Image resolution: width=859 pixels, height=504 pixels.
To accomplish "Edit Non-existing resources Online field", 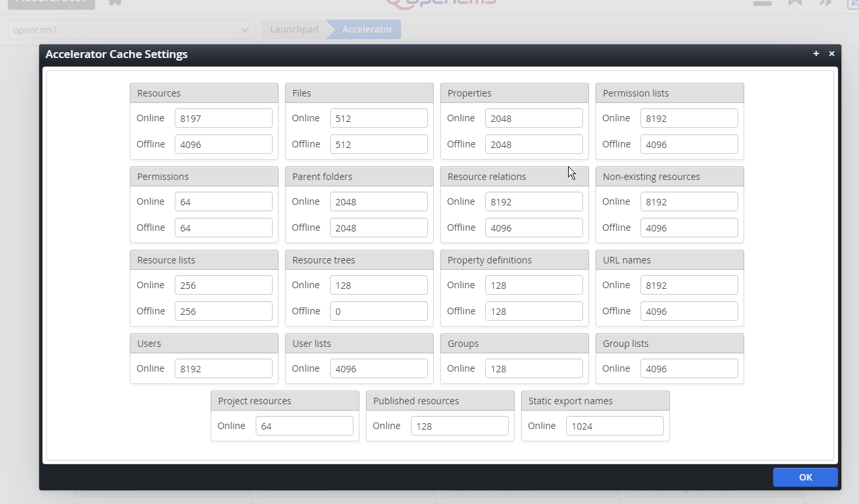I will click(689, 201).
